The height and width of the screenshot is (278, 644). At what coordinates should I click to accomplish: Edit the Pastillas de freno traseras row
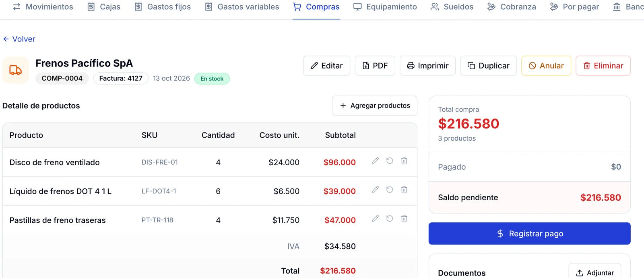click(375, 219)
